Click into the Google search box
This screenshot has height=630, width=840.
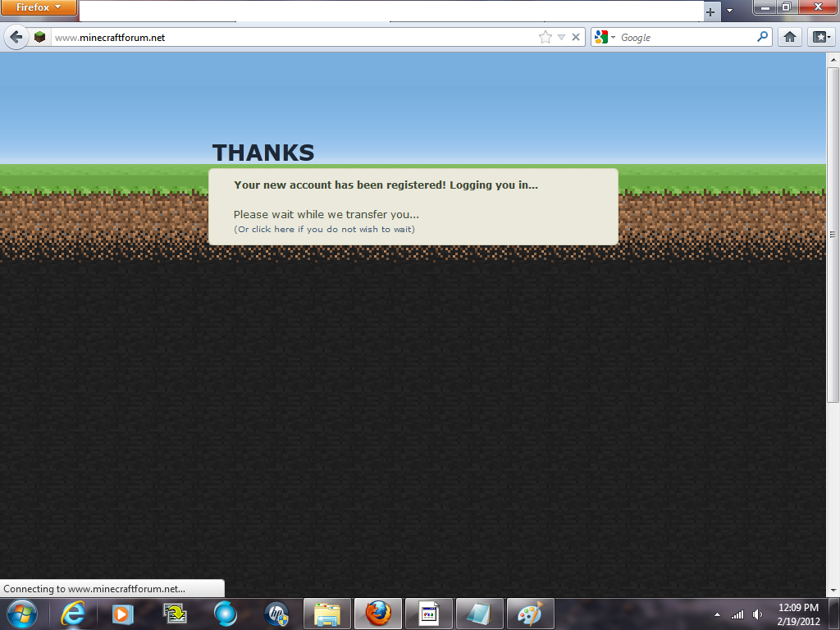coord(687,38)
